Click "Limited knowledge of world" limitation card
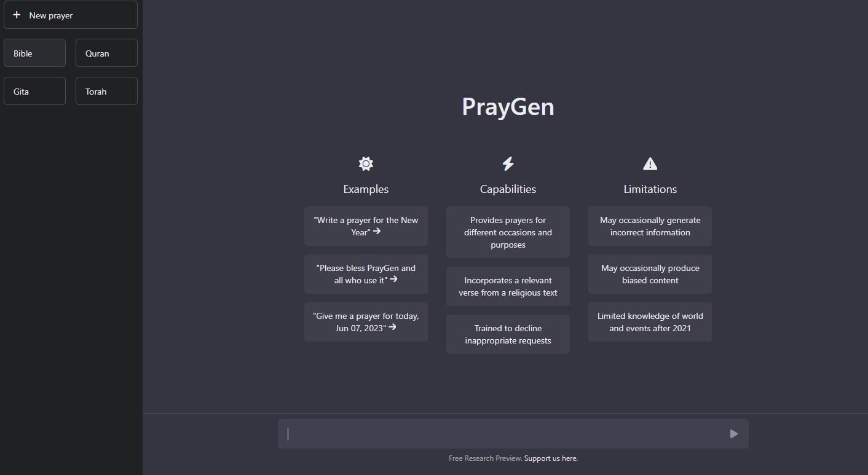 pyautogui.click(x=650, y=322)
